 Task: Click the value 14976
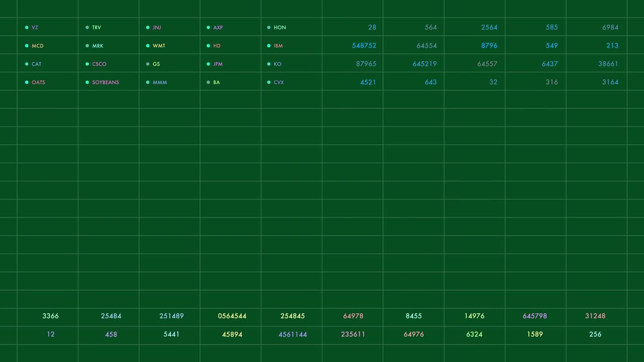point(474,316)
